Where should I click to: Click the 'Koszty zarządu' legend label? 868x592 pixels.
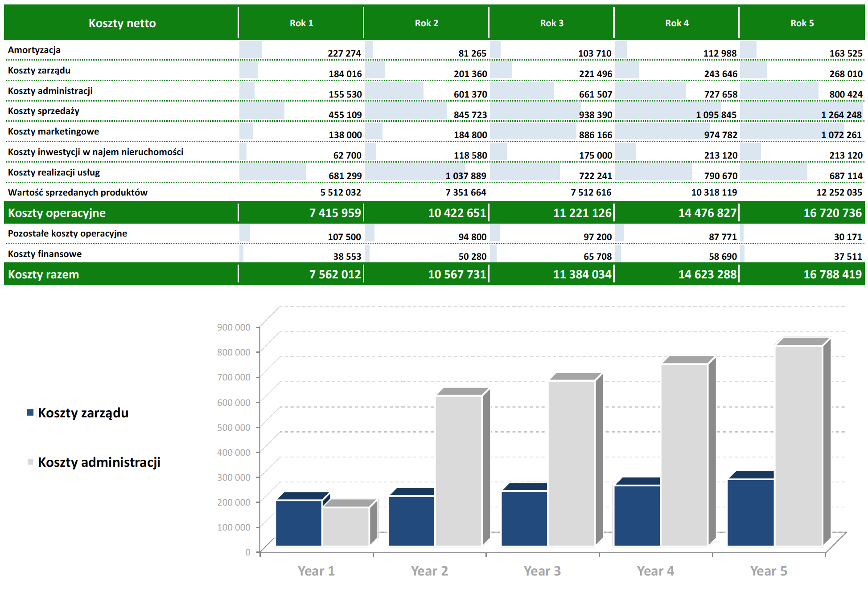tap(83, 413)
